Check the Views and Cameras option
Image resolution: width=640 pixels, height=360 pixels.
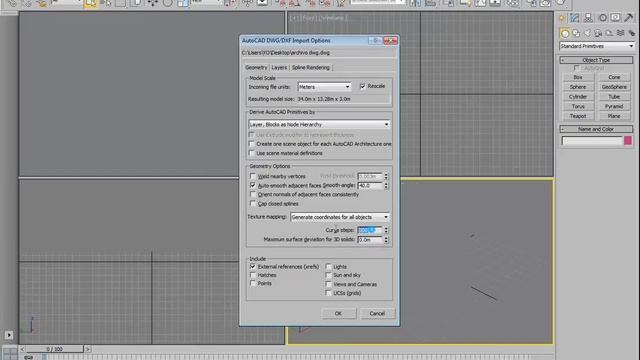[328, 284]
